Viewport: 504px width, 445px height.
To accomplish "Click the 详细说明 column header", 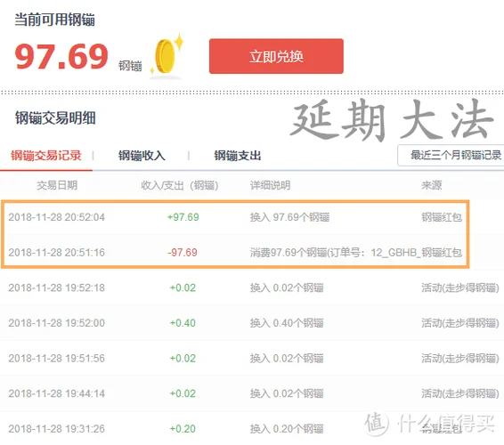I will pos(271,185).
